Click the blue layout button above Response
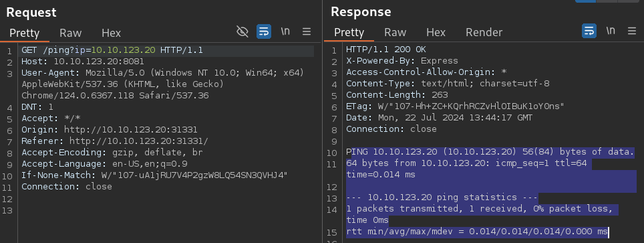Image resolution: width=644 pixels, height=243 pixels. (x=586, y=1)
